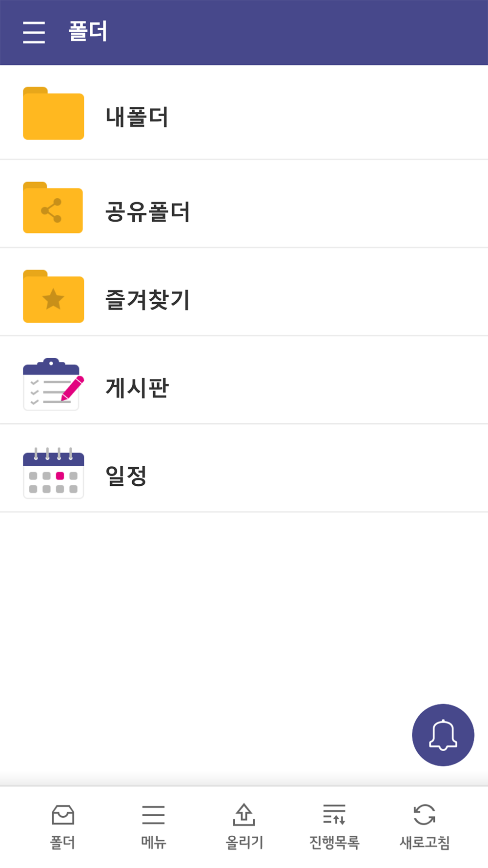Tap the 새로고침 refresh icon
Image resolution: width=488 pixels, height=868 pixels.
point(425,814)
